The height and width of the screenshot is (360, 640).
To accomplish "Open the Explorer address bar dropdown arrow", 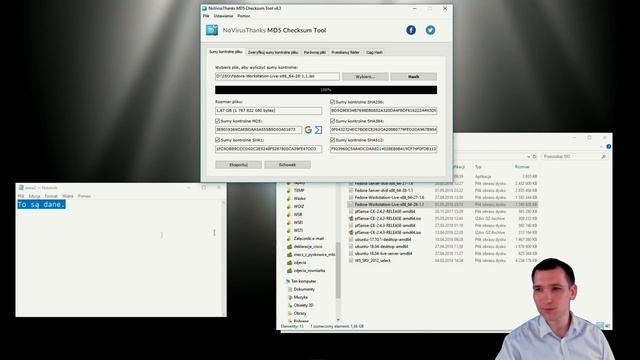I will [529, 156].
